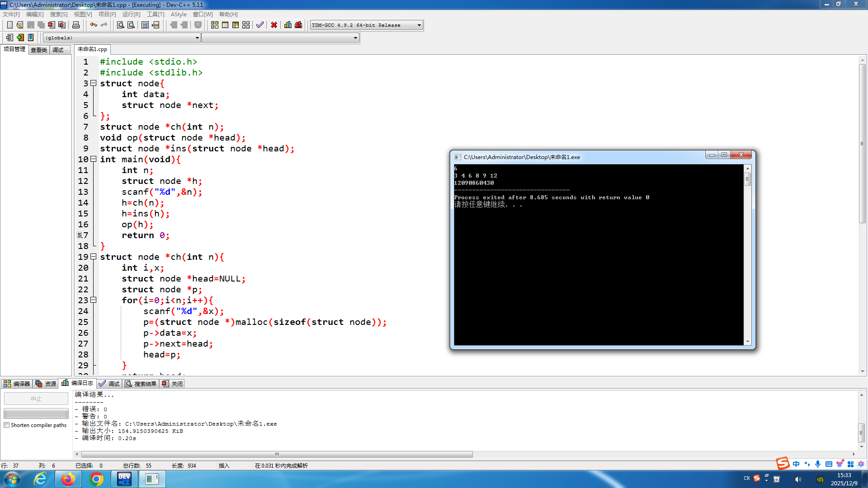Click the Syntax check checkmark icon

259,25
